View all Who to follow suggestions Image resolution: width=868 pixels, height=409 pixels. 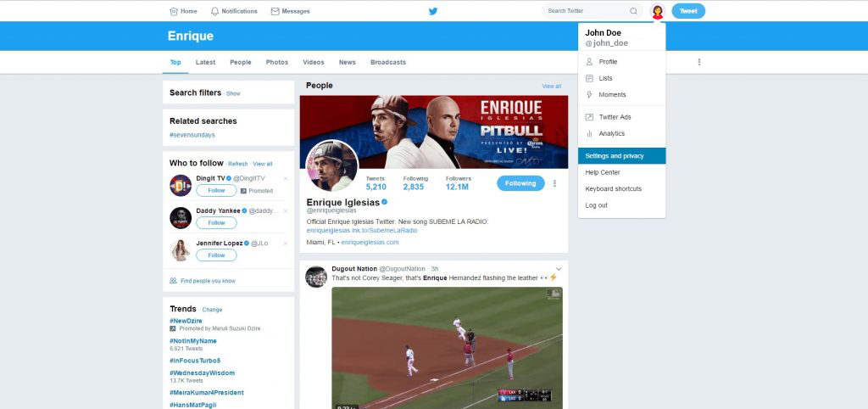tap(263, 164)
